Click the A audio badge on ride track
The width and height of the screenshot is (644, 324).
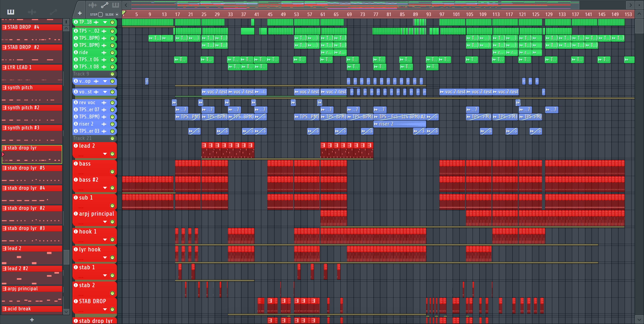coord(76,53)
